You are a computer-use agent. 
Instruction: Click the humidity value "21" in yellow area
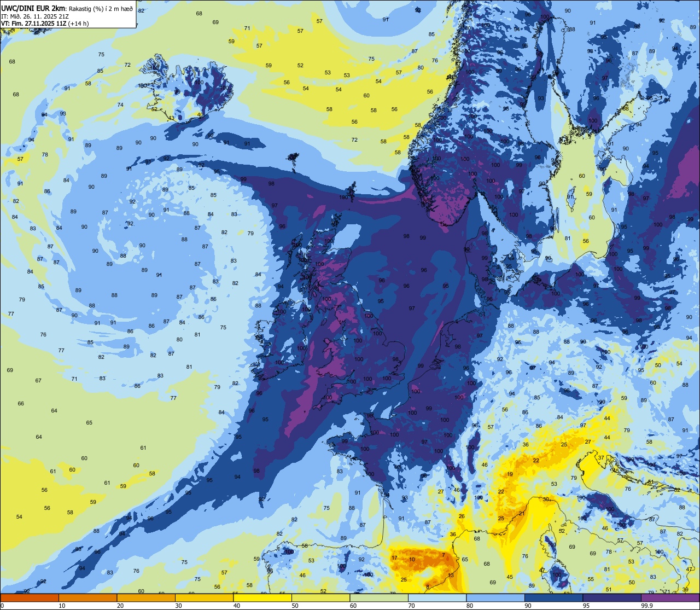(x=522, y=513)
